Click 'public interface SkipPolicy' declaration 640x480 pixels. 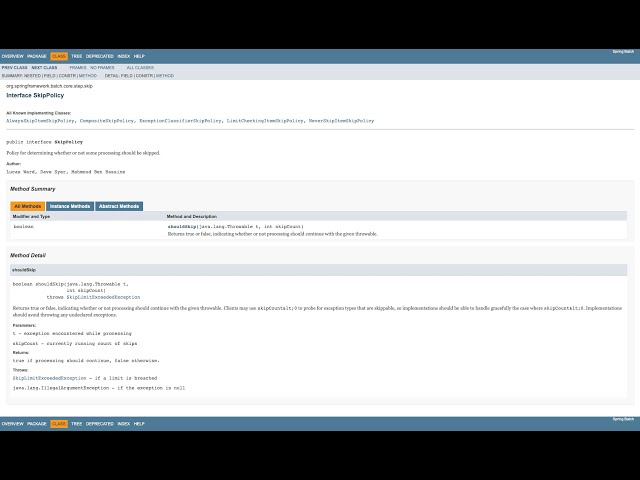[x=44, y=142]
